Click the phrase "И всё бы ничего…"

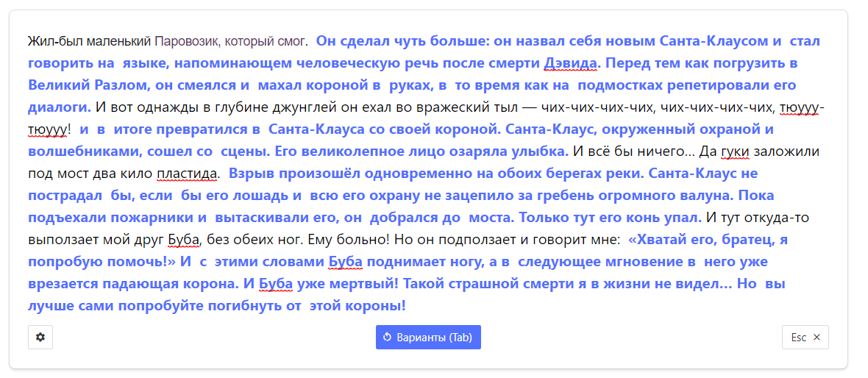click(633, 151)
